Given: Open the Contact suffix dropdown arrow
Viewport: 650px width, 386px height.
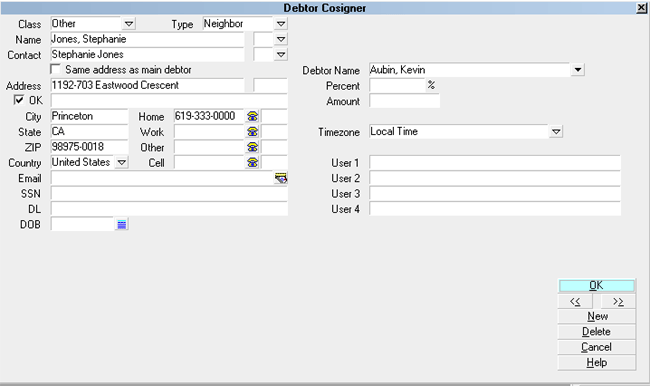Looking at the screenshot, I should [x=281, y=54].
